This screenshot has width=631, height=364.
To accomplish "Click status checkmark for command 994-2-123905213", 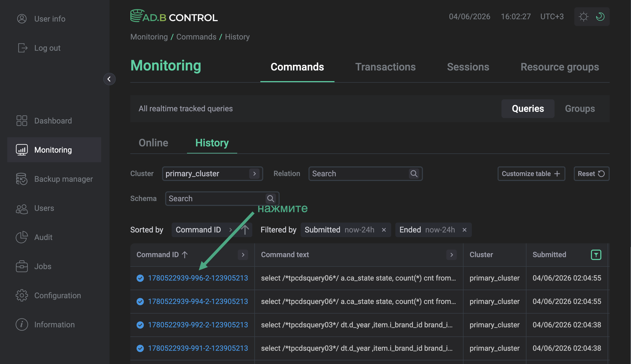I will 140,302.
